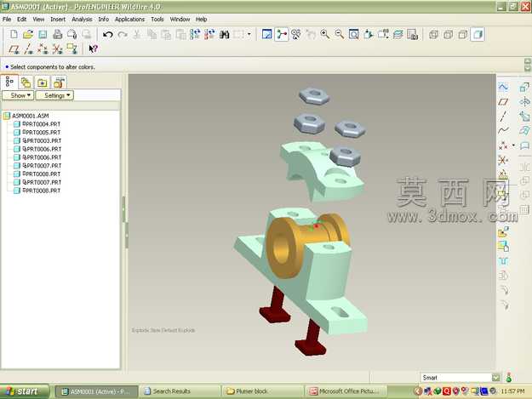Switch display to Shading
This screenshot has width=532, height=399.
click(478, 35)
